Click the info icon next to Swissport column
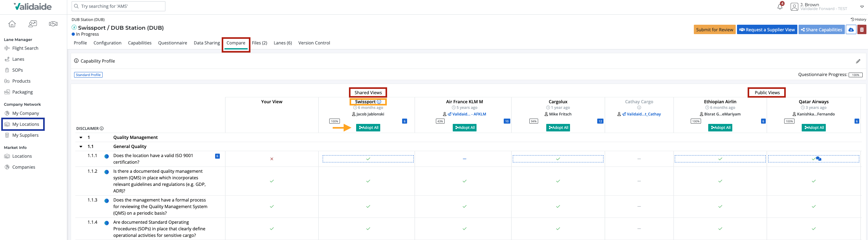 pos(379,102)
